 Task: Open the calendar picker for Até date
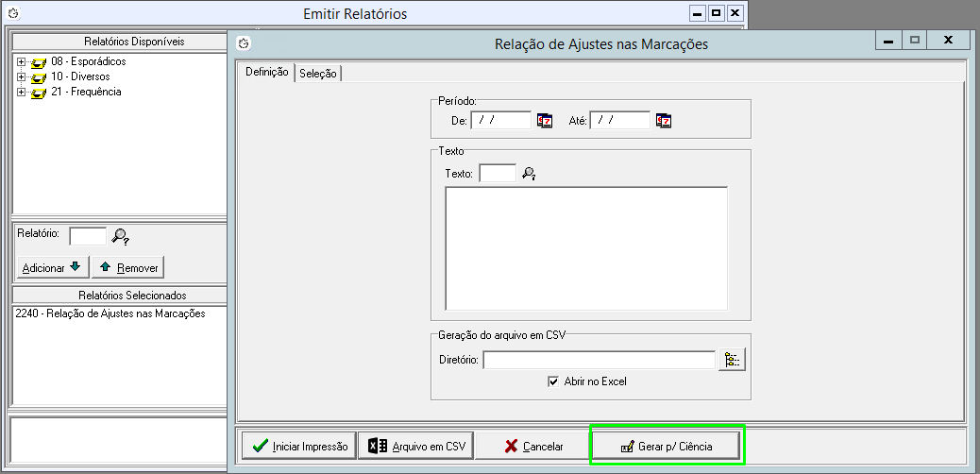[664, 121]
